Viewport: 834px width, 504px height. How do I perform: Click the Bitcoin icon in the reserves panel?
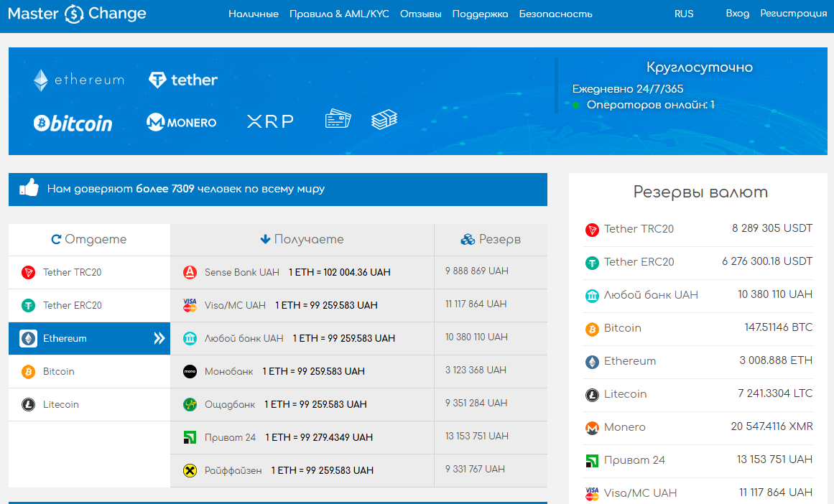point(592,329)
